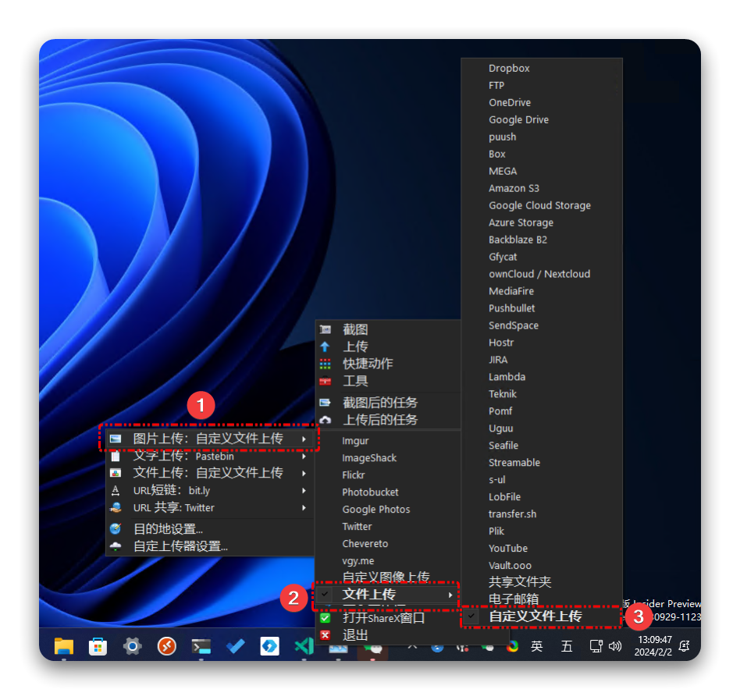740x700 pixels.
Task: Select Backblaze B2 uploader
Action: tap(518, 240)
